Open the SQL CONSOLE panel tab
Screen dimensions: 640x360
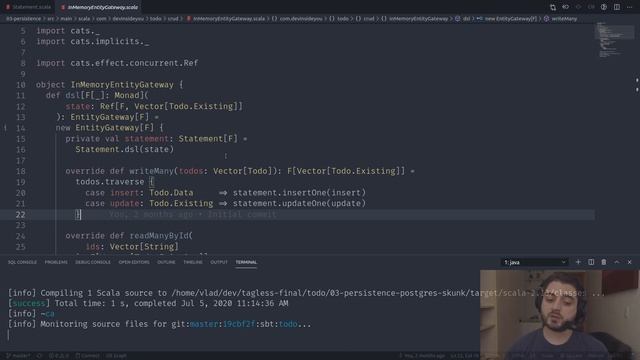[22, 262]
